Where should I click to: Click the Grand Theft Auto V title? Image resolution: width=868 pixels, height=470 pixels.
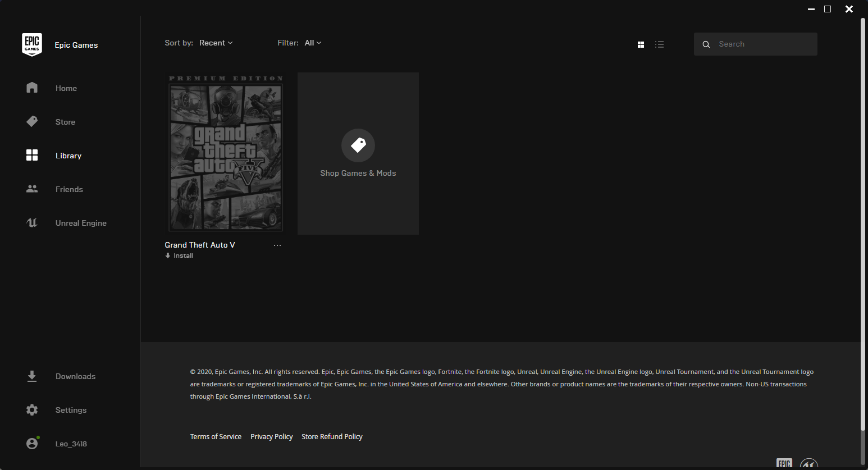coord(200,245)
